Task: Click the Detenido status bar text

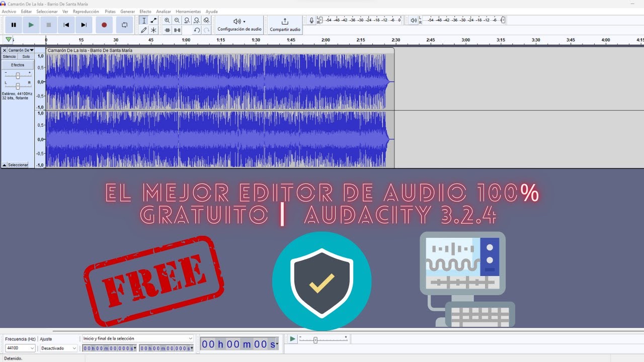Action: coord(12,358)
